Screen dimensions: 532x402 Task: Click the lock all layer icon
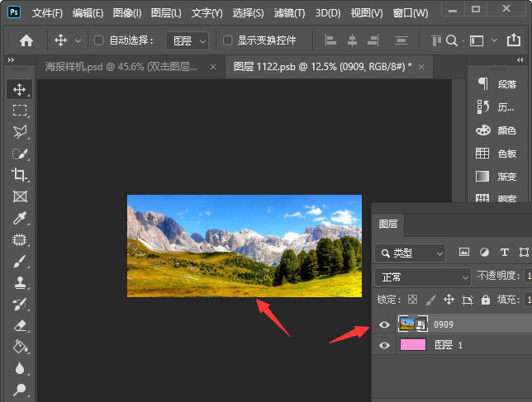486,300
